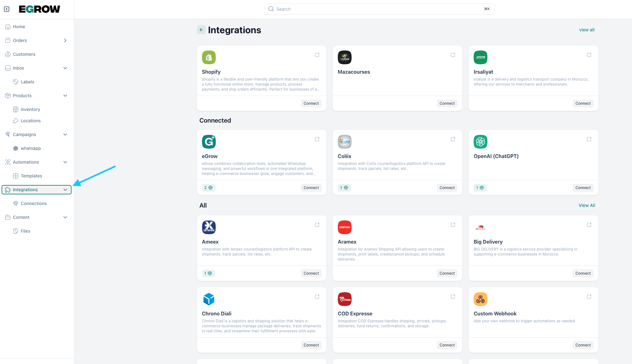Screen dimensions: 632x364
Task: Collapse the Integrations sidebar chevron
Action: (x=65, y=190)
